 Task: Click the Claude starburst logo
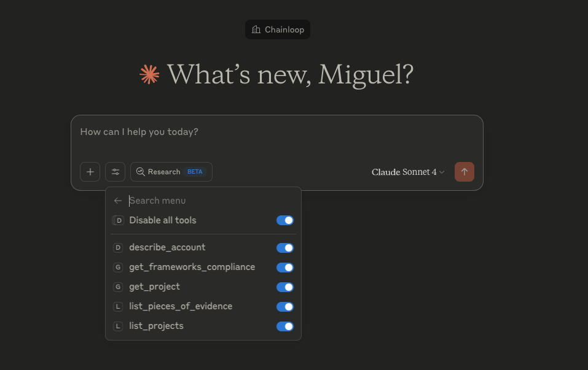point(149,74)
